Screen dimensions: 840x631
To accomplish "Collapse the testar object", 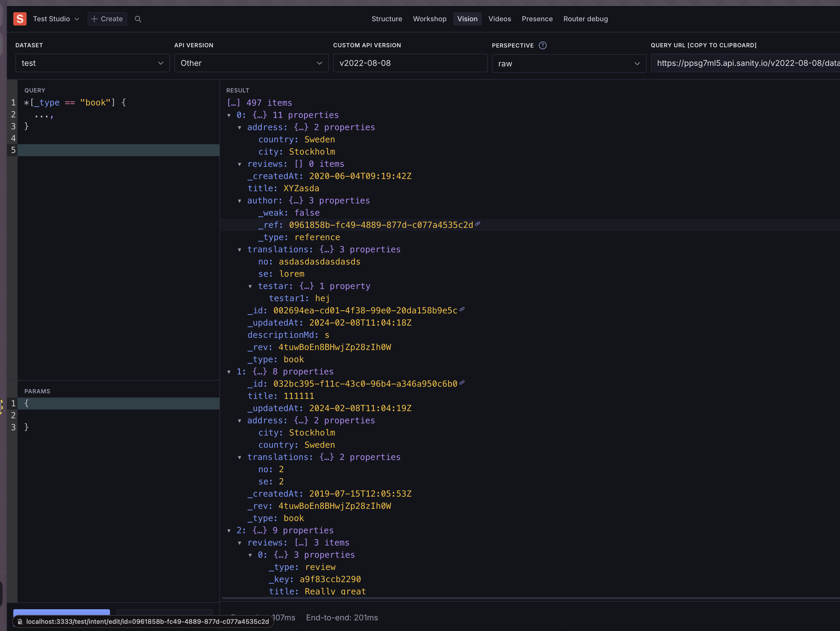I will (250, 286).
